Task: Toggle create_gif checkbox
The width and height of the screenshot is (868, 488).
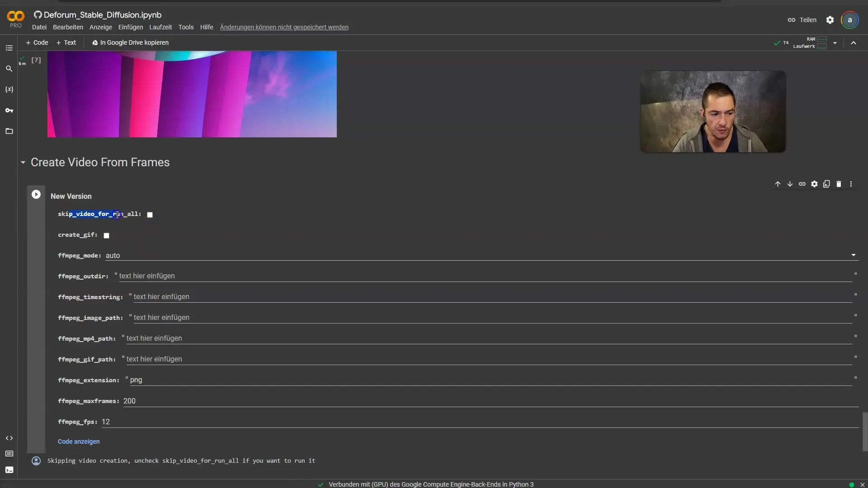Action: point(106,235)
